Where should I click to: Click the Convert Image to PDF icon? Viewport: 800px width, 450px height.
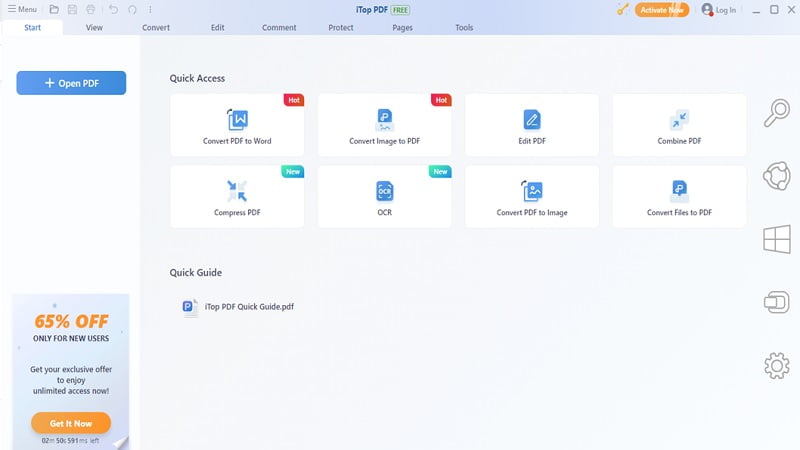click(x=385, y=120)
